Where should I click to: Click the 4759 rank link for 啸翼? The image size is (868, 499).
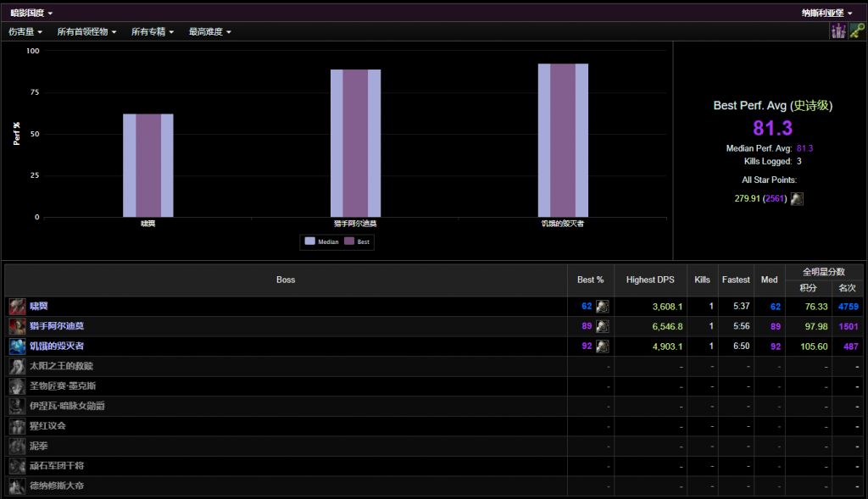848,307
